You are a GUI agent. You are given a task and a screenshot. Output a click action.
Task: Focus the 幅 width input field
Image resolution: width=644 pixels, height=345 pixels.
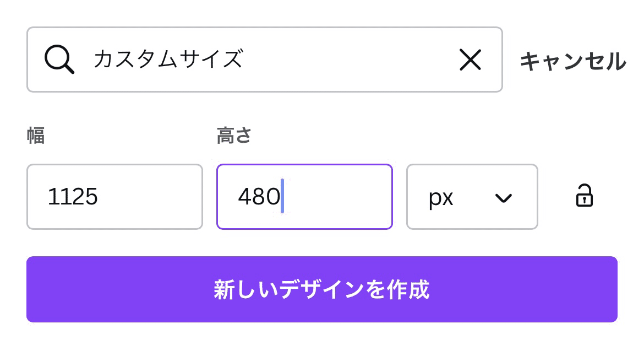click(x=114, y=197)
